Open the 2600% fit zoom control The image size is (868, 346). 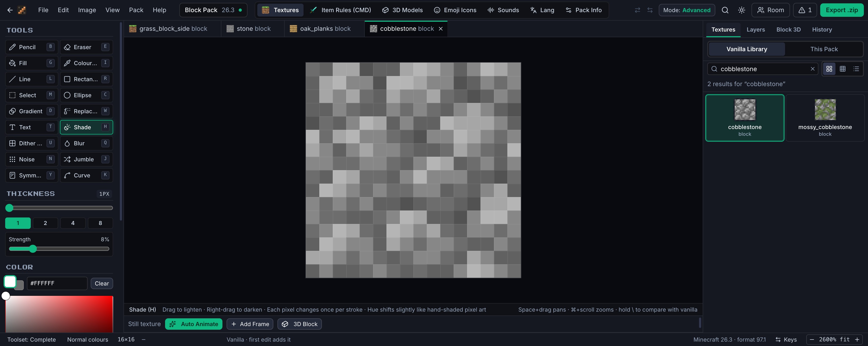pyautogui.click(x=834, y=339)
